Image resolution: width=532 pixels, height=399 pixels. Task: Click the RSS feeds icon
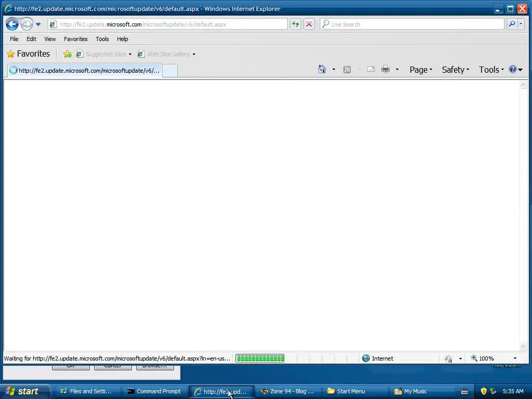point(347,70)
